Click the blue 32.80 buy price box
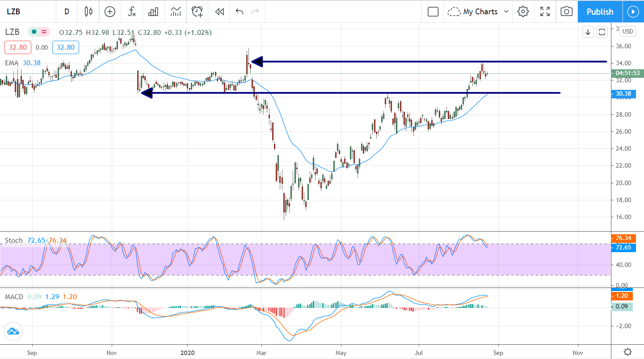Image resolution: width=644 pixels, height=359 pixels. (x=66, y=47)
